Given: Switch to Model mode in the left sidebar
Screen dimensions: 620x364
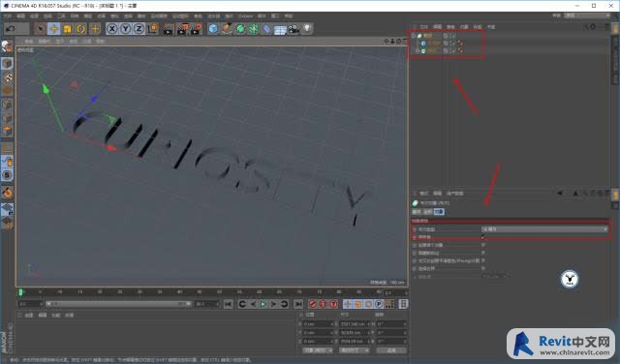Looking at the screenshot, I should [7, 63].
